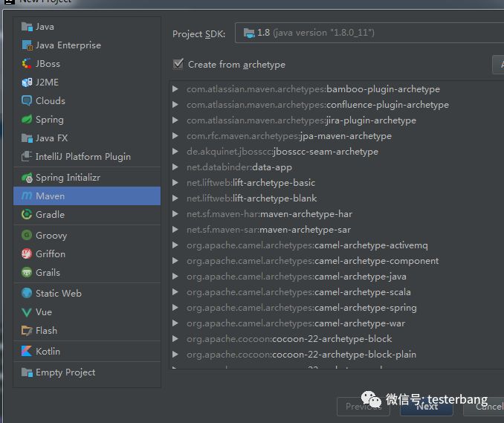The height and width of the screenshot is (423, 504).
Task: Expand net.databinder data-app node
Action: (175, 167)
